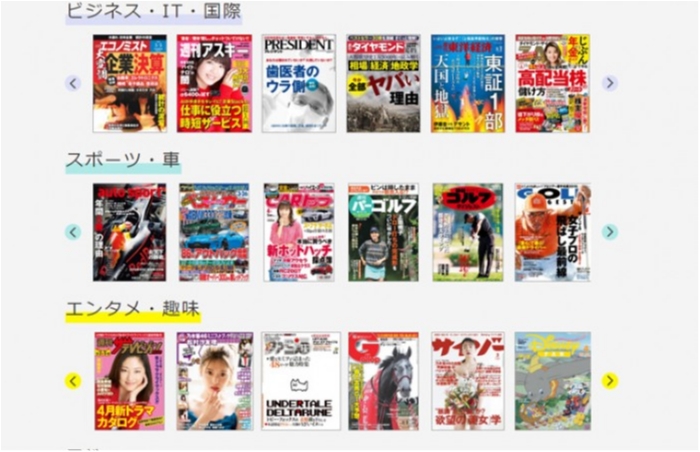Open the スポーツ・車 category heading
Viewport: 700px width, 452px height.
point(123,160)
